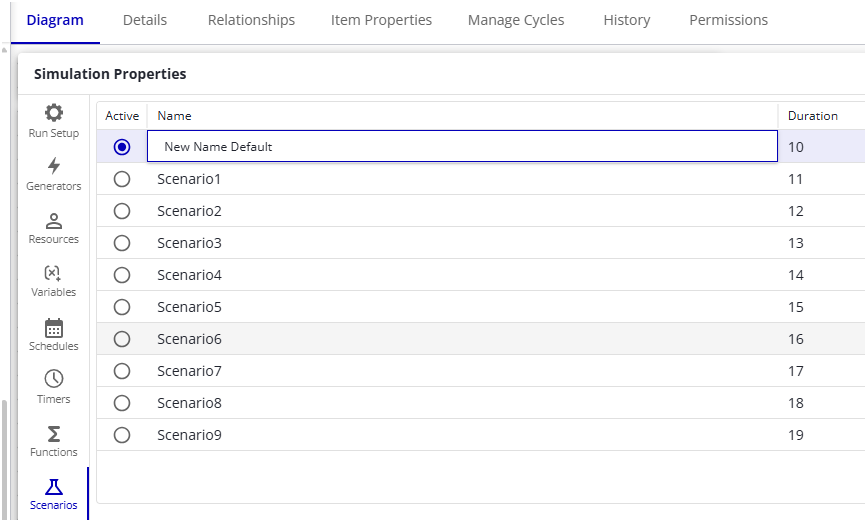Open the Functions sigma icon
This screenshot has height=522, width=867.
(x=54, y=433)
